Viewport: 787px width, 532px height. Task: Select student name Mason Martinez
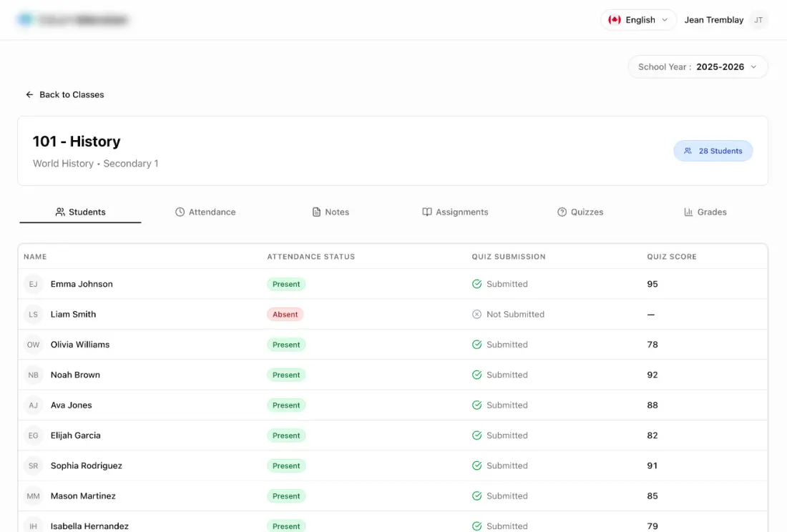tap(83, 496)
